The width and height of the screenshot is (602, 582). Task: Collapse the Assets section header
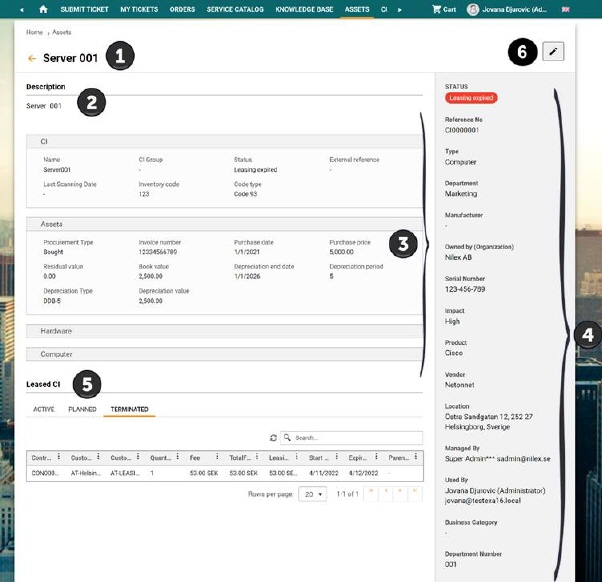[225, 224]
